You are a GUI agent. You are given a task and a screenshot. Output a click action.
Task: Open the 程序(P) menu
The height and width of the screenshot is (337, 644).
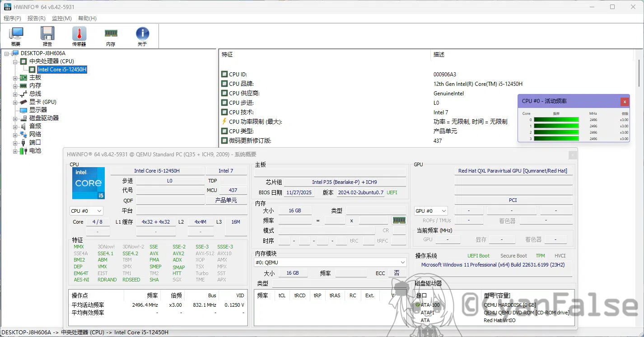click(12, 19)
